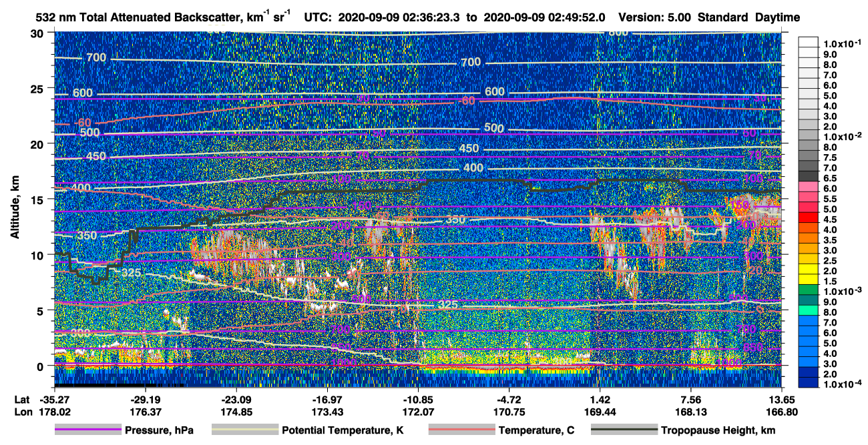Click the dark Tropopause Height legend line sample
Screen dimensions: 868x445
[624, 430]
